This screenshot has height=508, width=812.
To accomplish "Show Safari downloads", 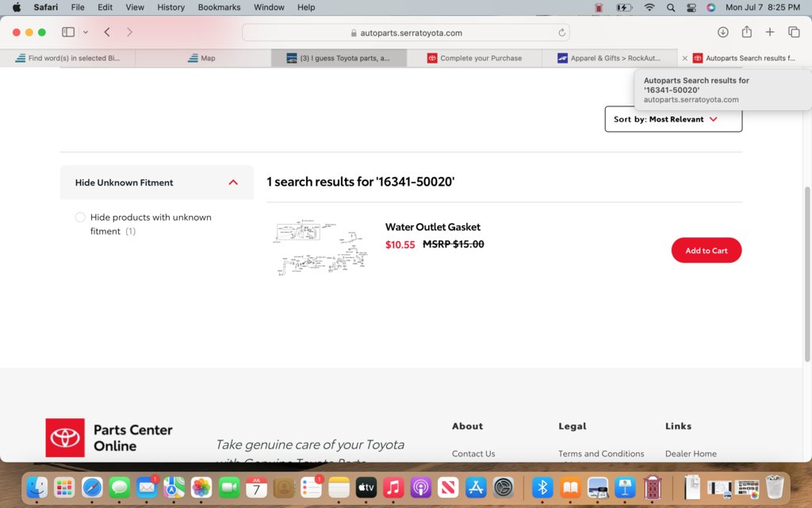I will click(x=723, y=32).
